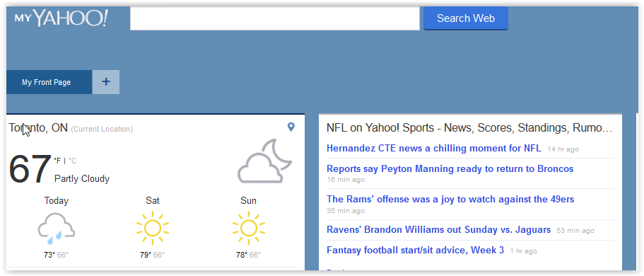Focus the web search input field
644x276 pixels.
[x=275, y=18]
